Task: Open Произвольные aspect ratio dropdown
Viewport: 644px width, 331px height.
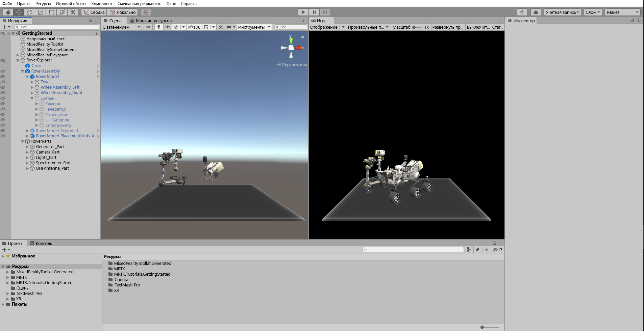Action: (368, 27)
